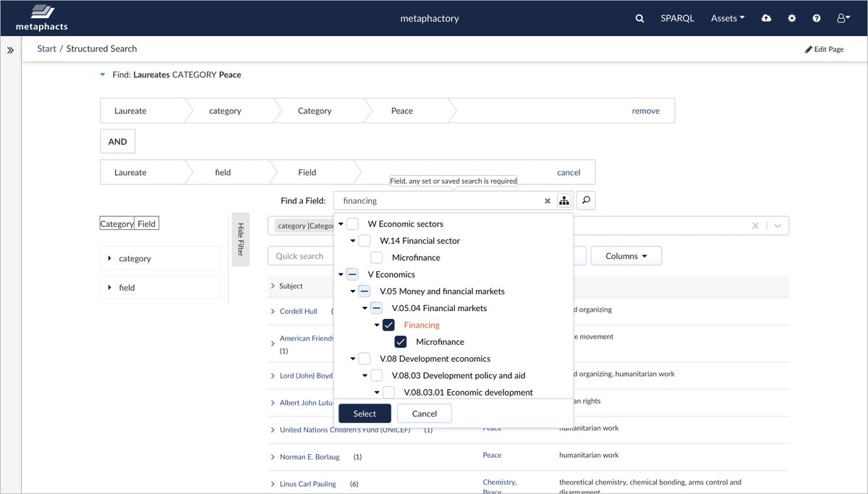Open the search magnifier in top navbar
868x494 pixels.
(639, 18)
